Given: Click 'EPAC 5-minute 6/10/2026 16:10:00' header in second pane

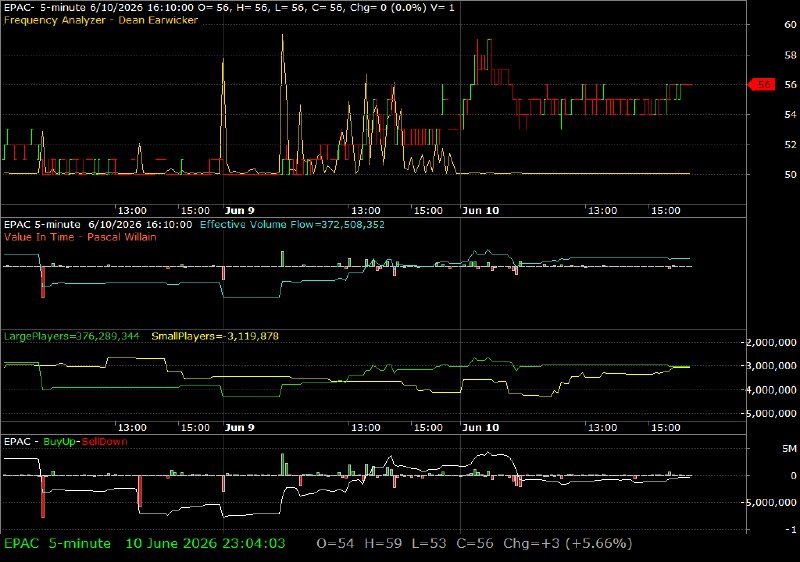Looking at the screenshot, I should [98, 224].
